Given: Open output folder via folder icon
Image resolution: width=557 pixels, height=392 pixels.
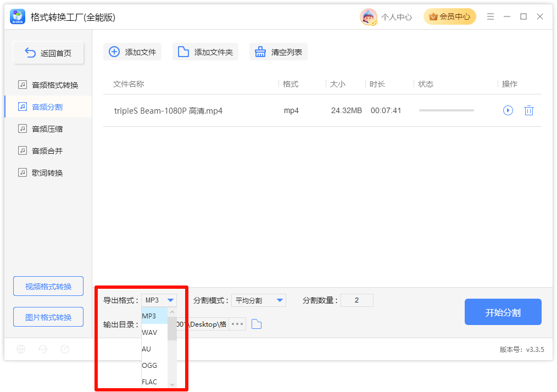Looking at the screenshot, I should (257, 324).
